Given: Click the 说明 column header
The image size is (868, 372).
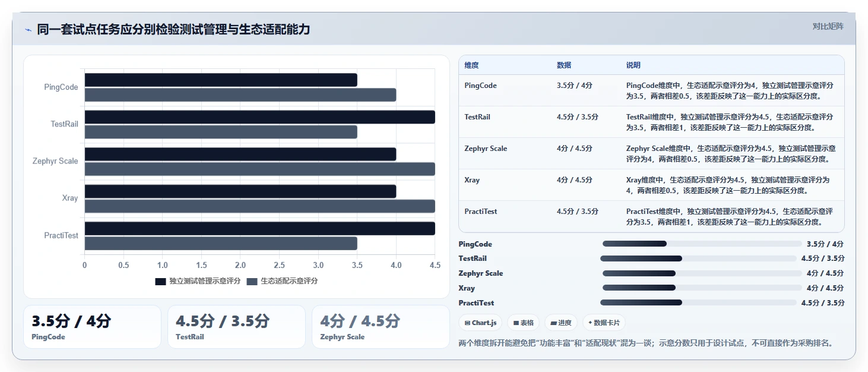Looking at the screenshot, I should [633, 65].
